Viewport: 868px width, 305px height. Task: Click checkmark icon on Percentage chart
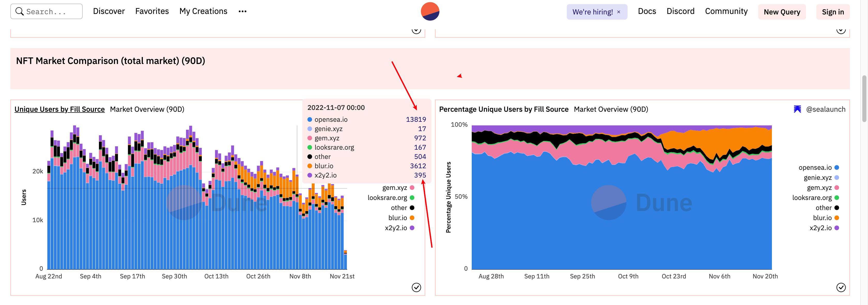click(841, 287)
